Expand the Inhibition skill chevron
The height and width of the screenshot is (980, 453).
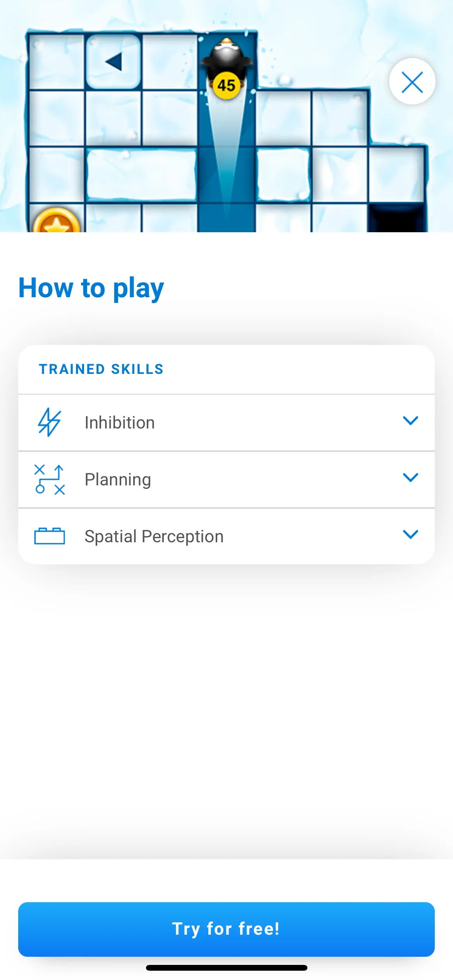pyautogui.click(x=410, y=421)
